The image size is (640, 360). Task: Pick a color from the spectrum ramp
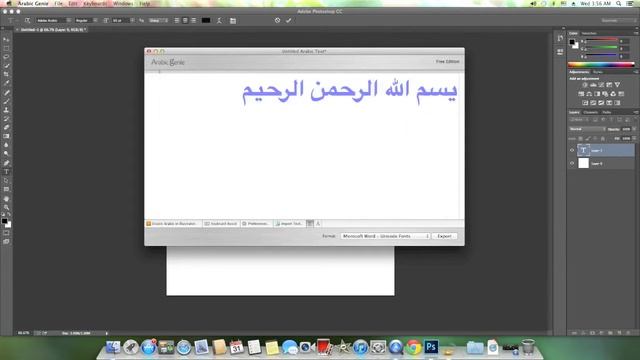tap(601, 64)
